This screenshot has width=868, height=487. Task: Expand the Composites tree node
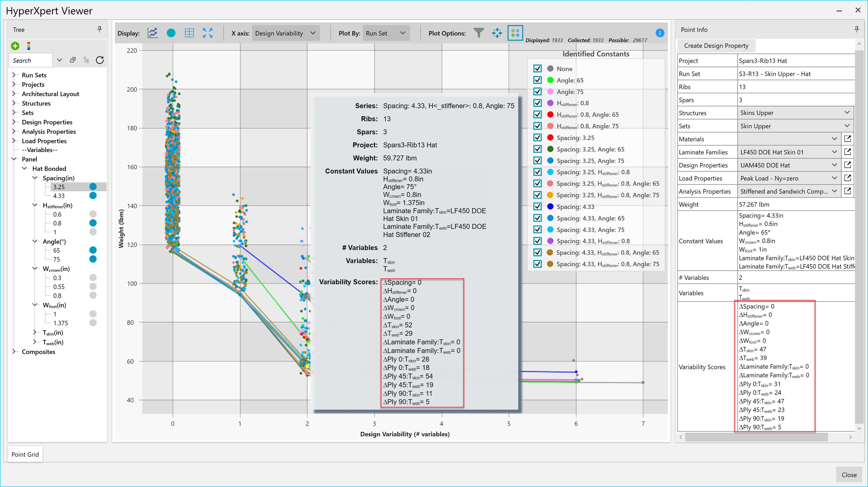pos(14,351)
